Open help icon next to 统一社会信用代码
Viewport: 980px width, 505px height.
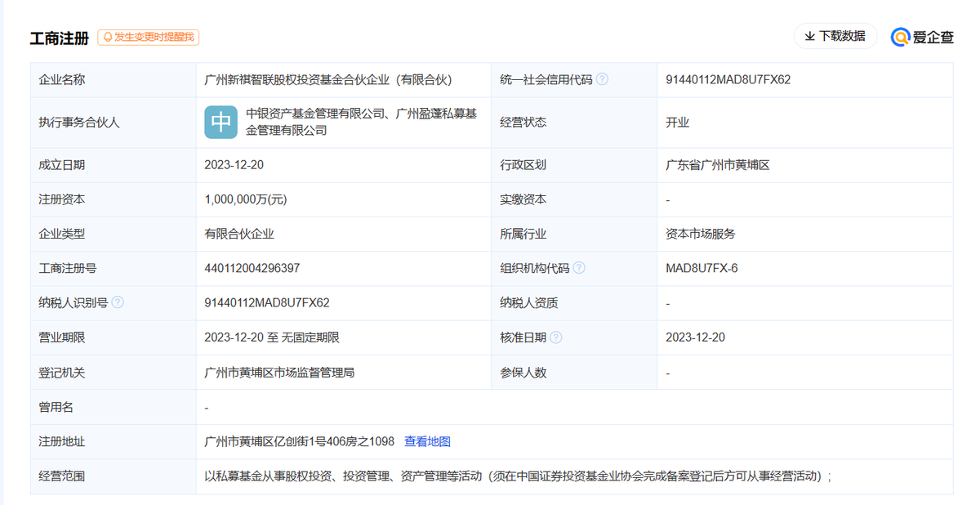(x=602, y=79)
